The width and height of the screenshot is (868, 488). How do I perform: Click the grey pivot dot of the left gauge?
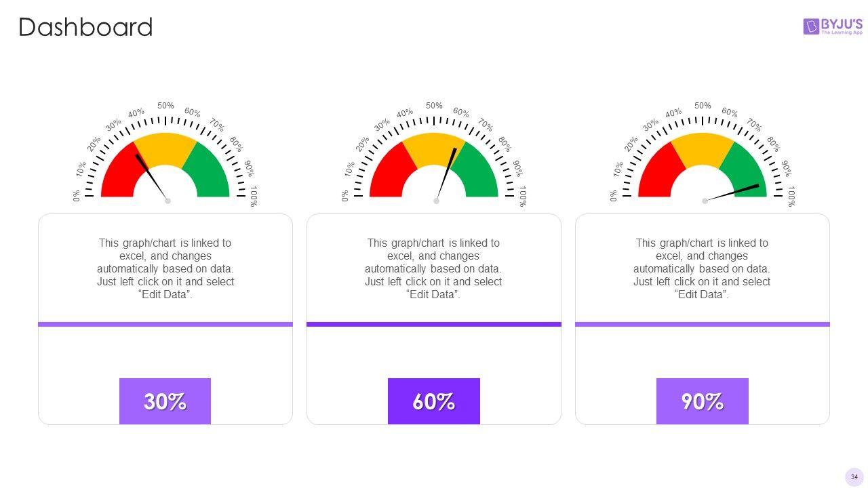point(168,201)
